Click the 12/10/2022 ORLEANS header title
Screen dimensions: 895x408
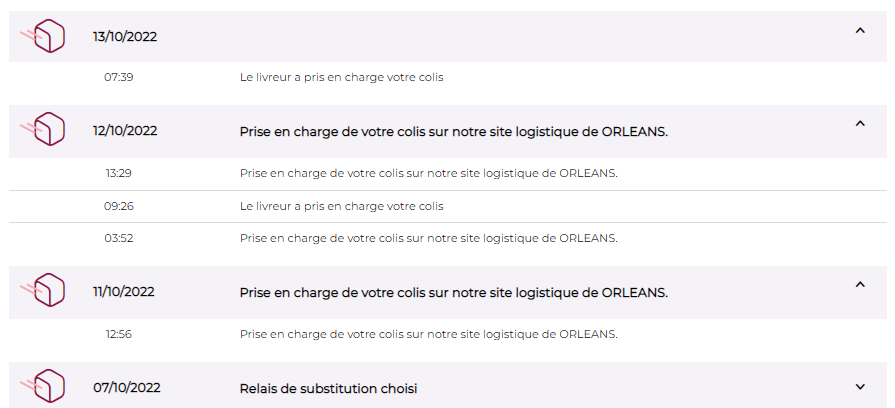pyautogui.click(x=453, y=131)
